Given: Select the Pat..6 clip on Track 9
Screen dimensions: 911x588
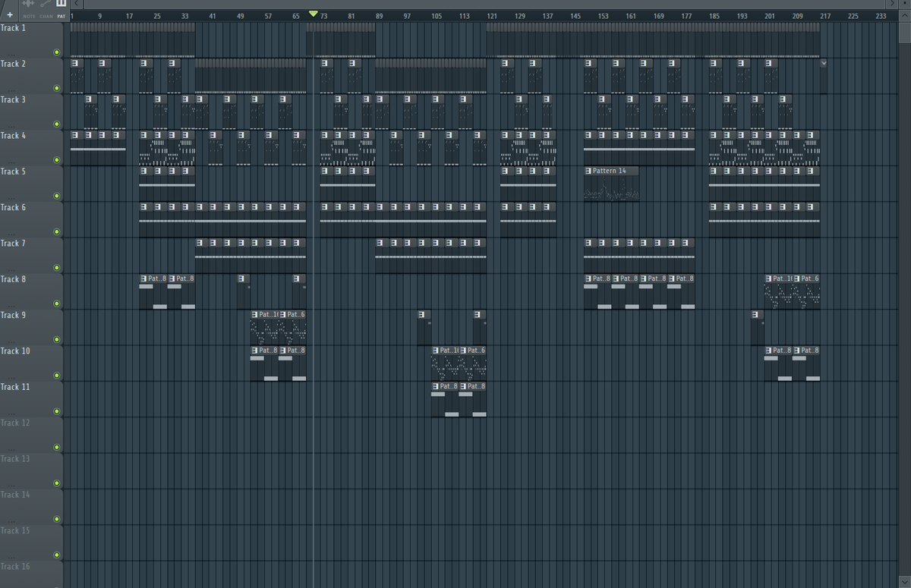Looking at the screenshot, I should coord(292,327).
